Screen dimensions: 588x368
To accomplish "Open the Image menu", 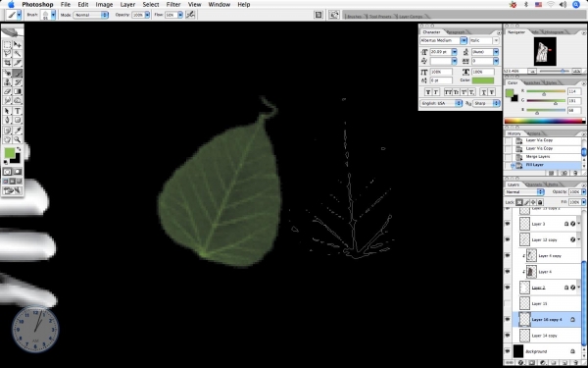I will point(104,5).
